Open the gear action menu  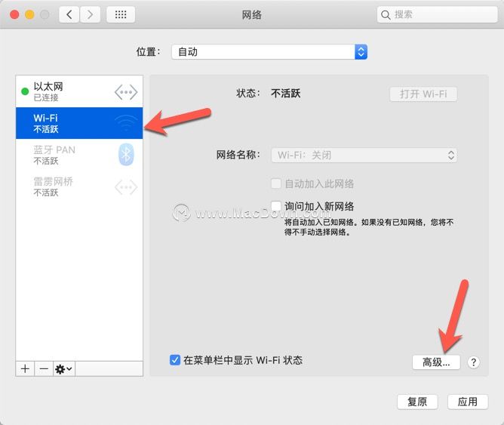coord(63,368)
